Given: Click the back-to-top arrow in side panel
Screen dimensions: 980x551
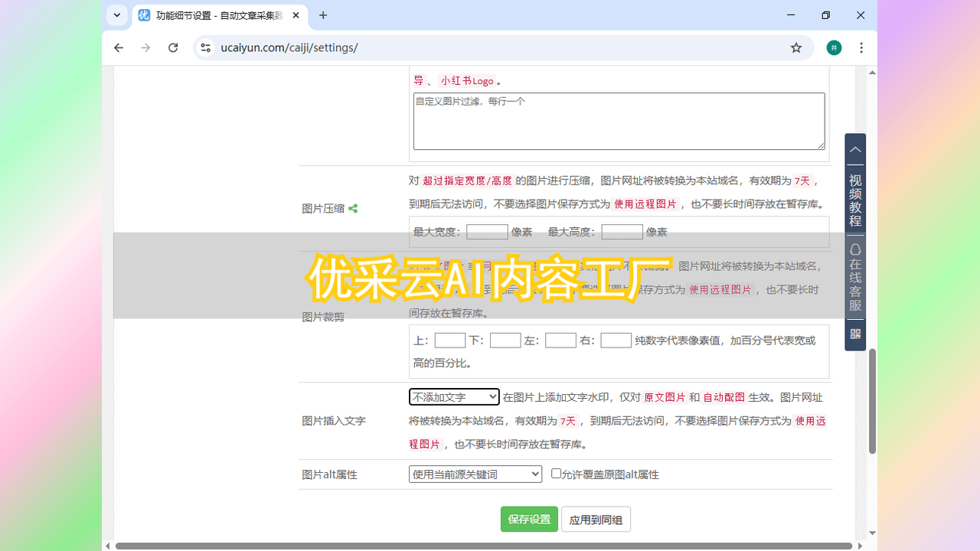Looking at the screenshot, I should coord(855,150).
